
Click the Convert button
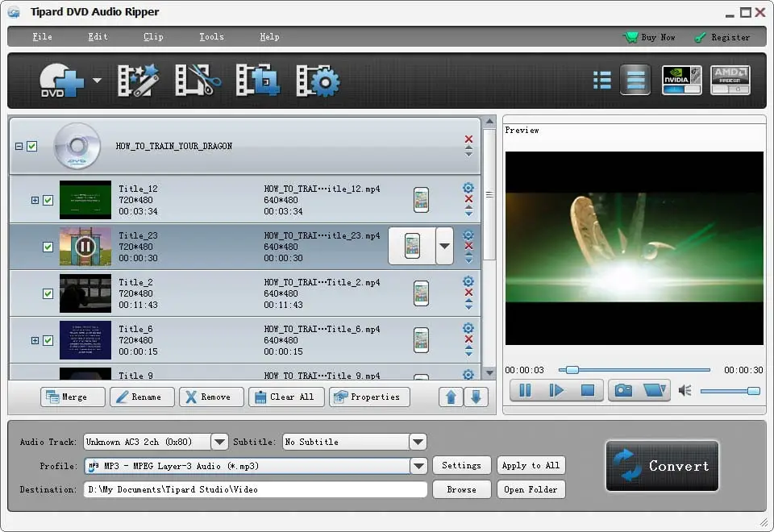pyautogui.click(x=662, y=466)
